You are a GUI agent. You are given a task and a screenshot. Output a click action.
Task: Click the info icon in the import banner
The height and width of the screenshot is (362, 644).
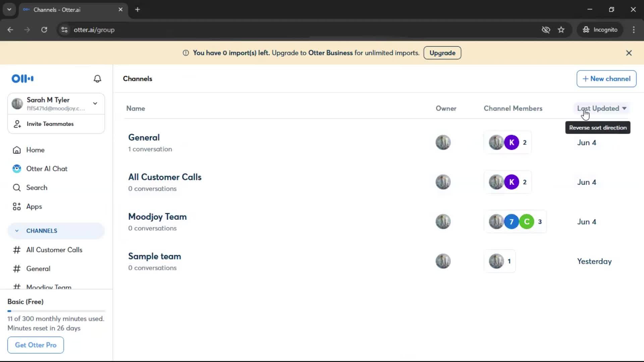186,53
